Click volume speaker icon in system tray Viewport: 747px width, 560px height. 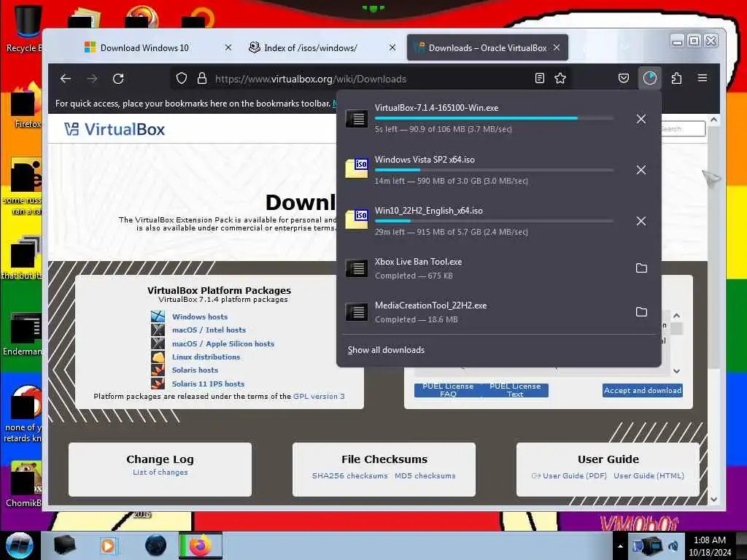[x=673, y=545]
